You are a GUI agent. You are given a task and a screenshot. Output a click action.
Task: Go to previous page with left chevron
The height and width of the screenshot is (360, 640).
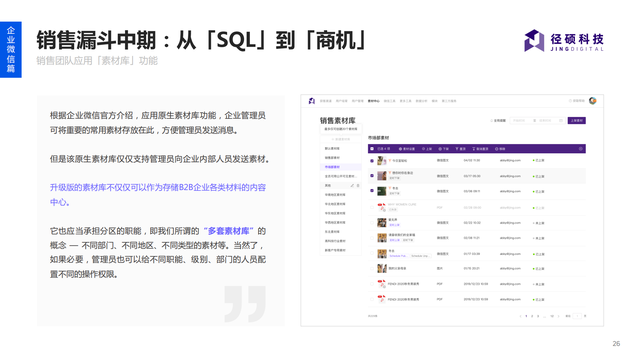520,316
